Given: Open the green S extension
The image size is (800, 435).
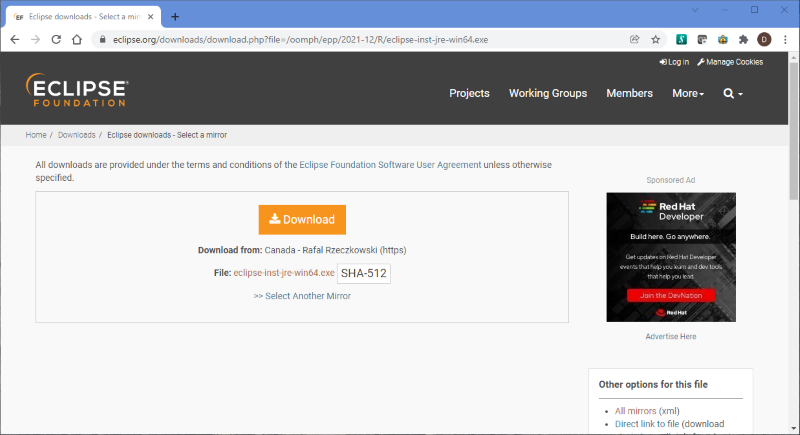Looking at the screenshot, I should (681, 39).
